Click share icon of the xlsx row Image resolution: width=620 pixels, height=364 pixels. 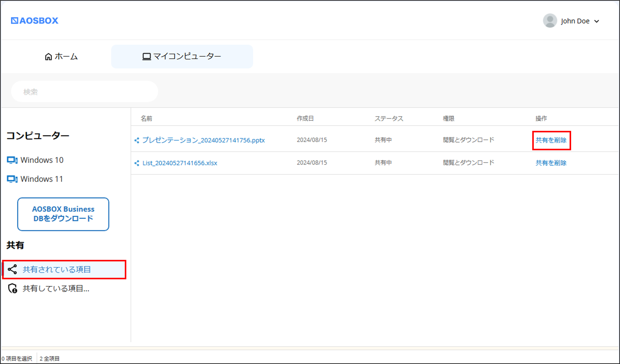[137, 163]
